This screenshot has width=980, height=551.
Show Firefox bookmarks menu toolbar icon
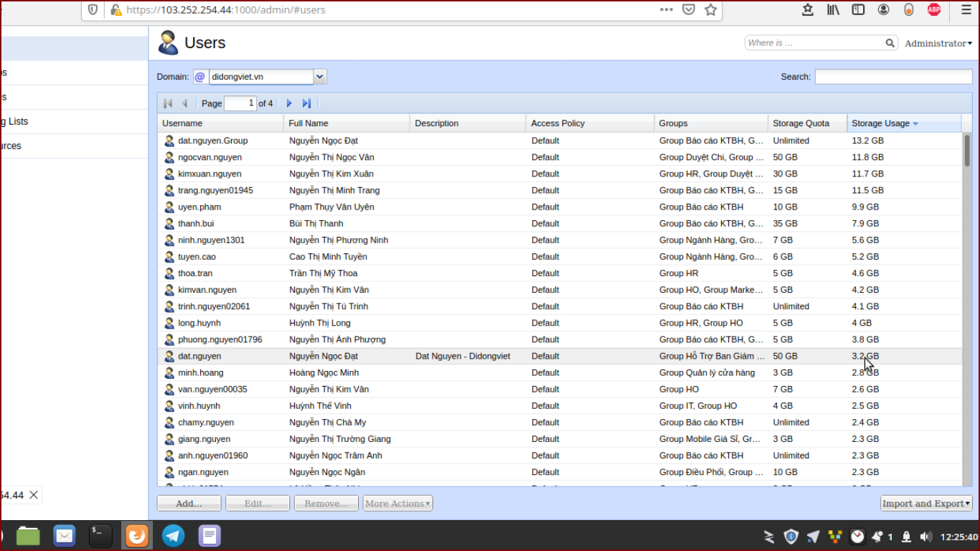808,9
